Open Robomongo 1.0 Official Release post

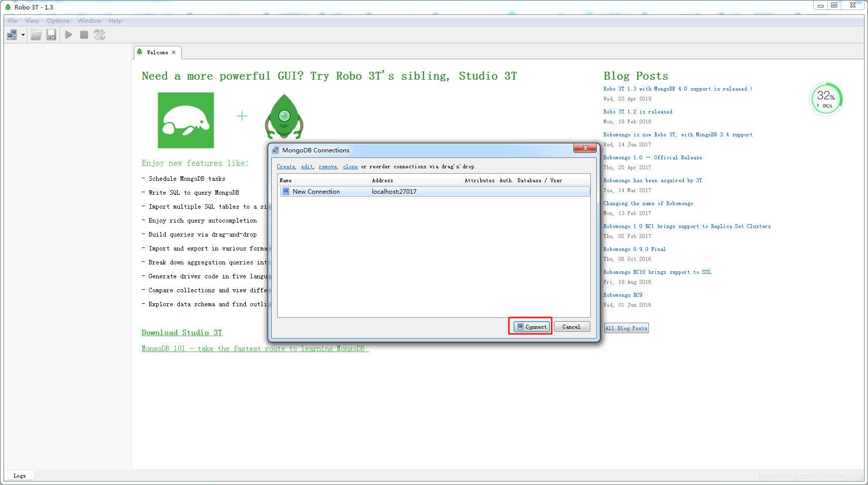point(652,158)
